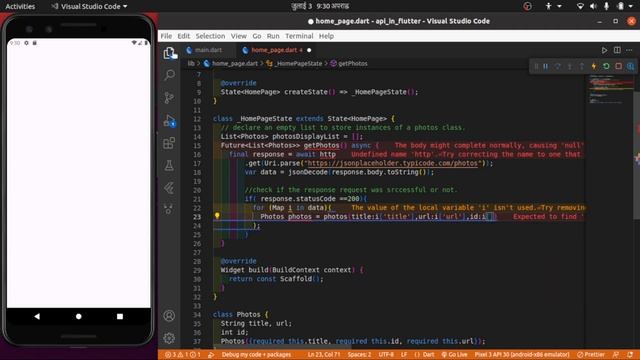Click Debug my code + packages status

[256, 355]
